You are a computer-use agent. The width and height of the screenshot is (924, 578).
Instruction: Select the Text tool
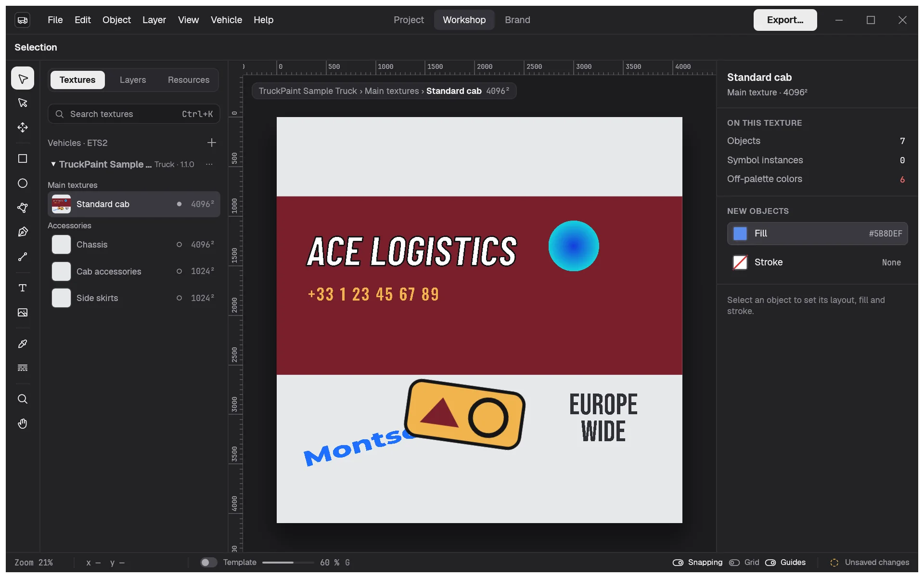click(23, 288)
